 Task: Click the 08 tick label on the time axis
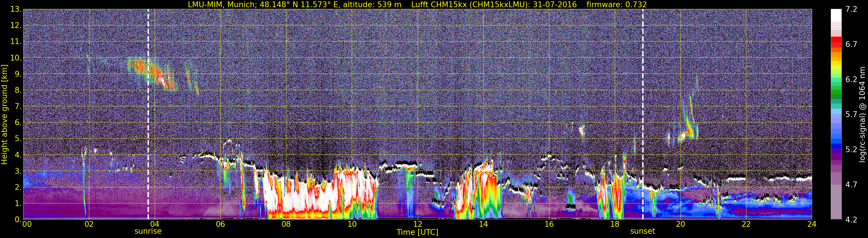coord(286,224)
